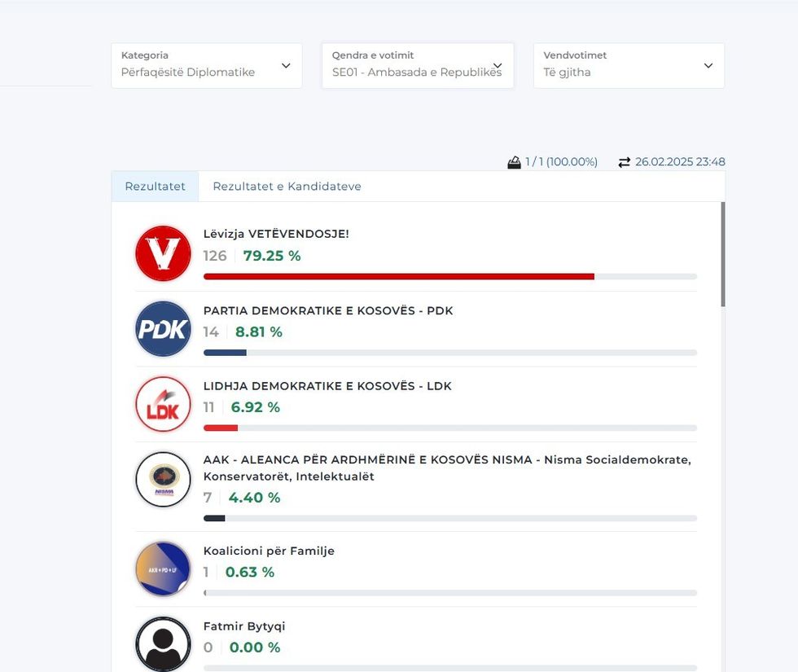Click the Lëvizja VETËVENDOSJE! party name

(x=276, y=234)
